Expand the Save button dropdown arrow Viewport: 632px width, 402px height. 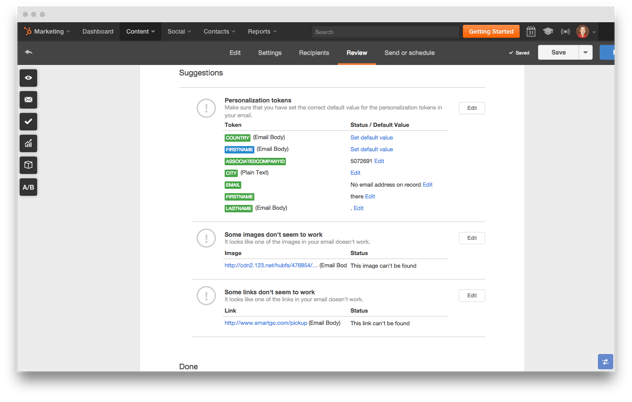[586, 52]
